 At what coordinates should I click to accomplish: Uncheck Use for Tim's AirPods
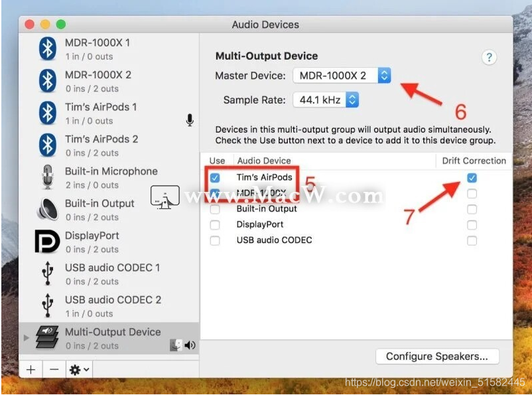[x=215, y=178]
